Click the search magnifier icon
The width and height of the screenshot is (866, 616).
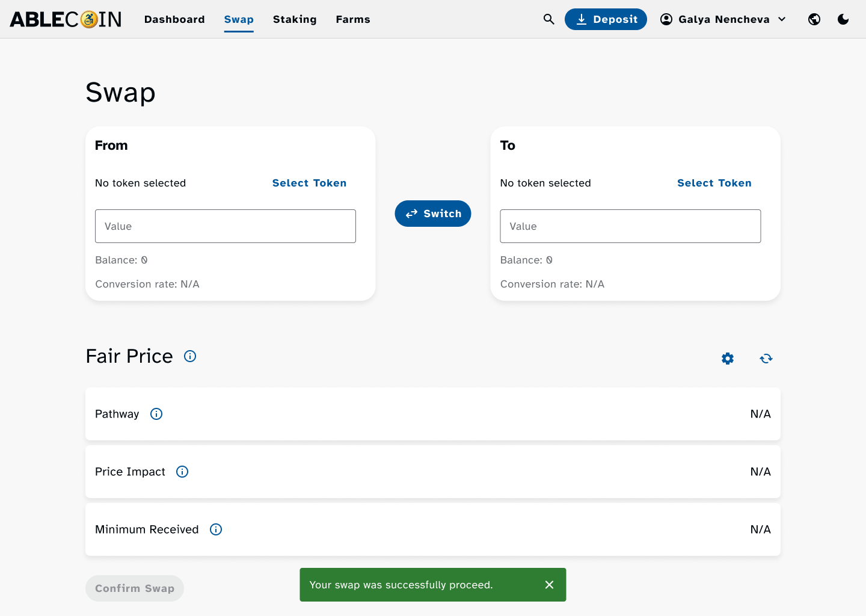(x=548, y=19)
